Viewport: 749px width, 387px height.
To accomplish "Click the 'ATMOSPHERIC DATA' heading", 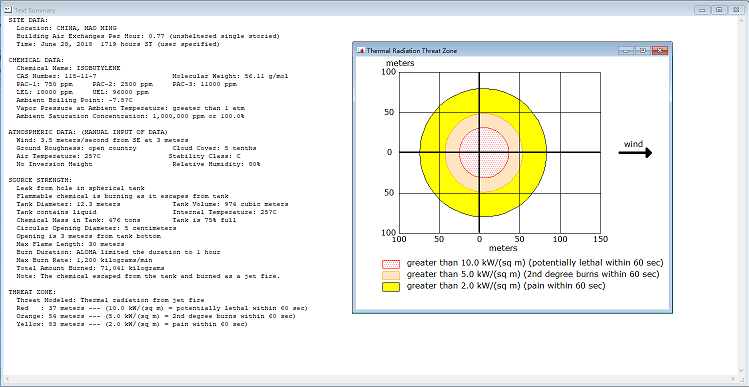I will tap(88, 132).
